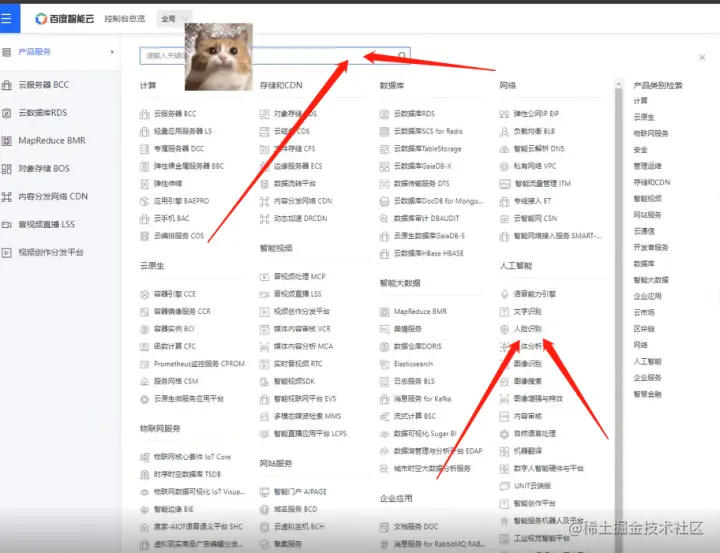Jump to 智慧金融 in category index
Screen dimensions: 720x553
[647, 394]
